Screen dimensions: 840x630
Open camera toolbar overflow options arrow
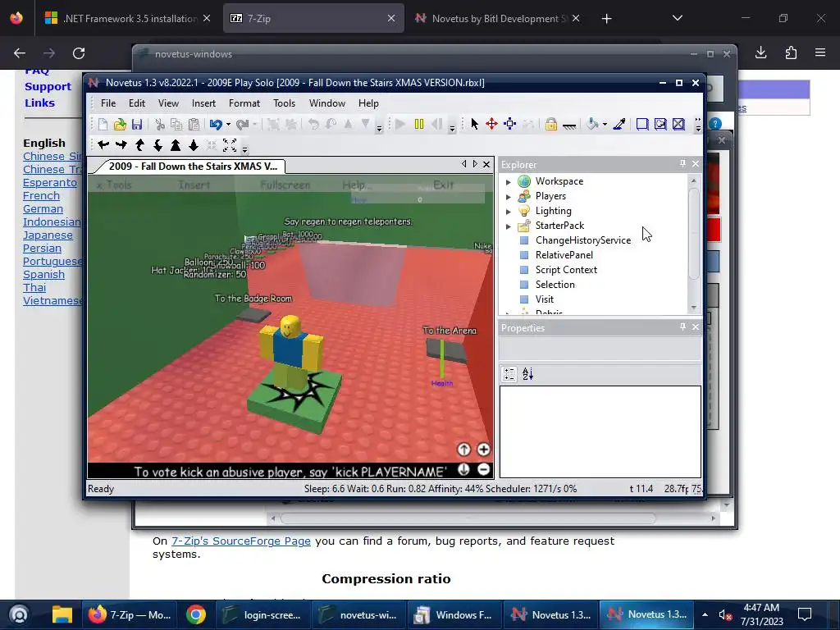pos(244,149)
